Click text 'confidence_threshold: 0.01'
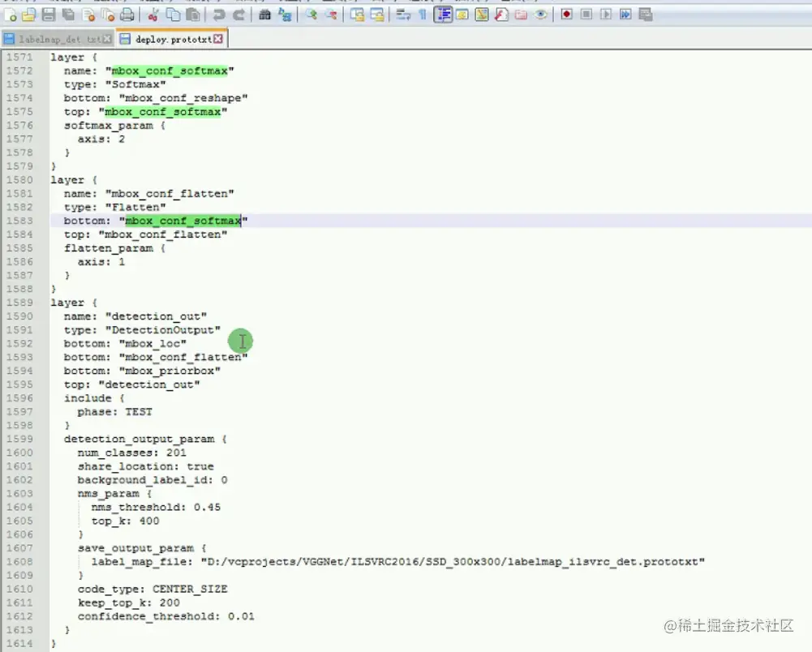 (x=165, y=616)
